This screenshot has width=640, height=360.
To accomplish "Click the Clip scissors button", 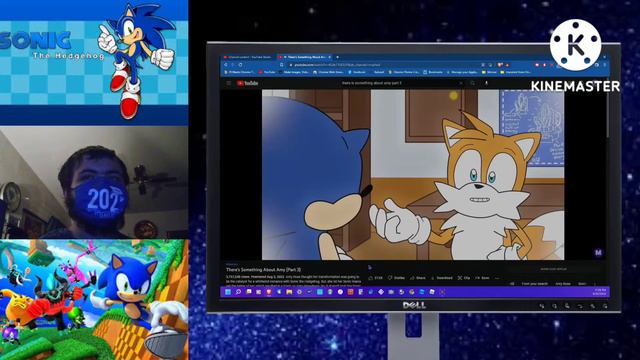I will [x=464, y=278].
